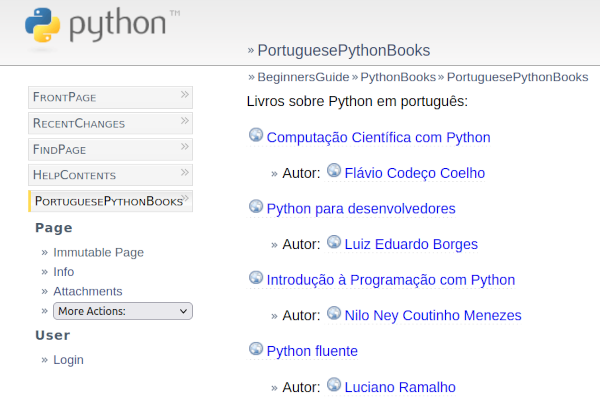Open FrontPage from the sidebar navigation
This screenshot has height=407, width=600.
tap(110, 98)
